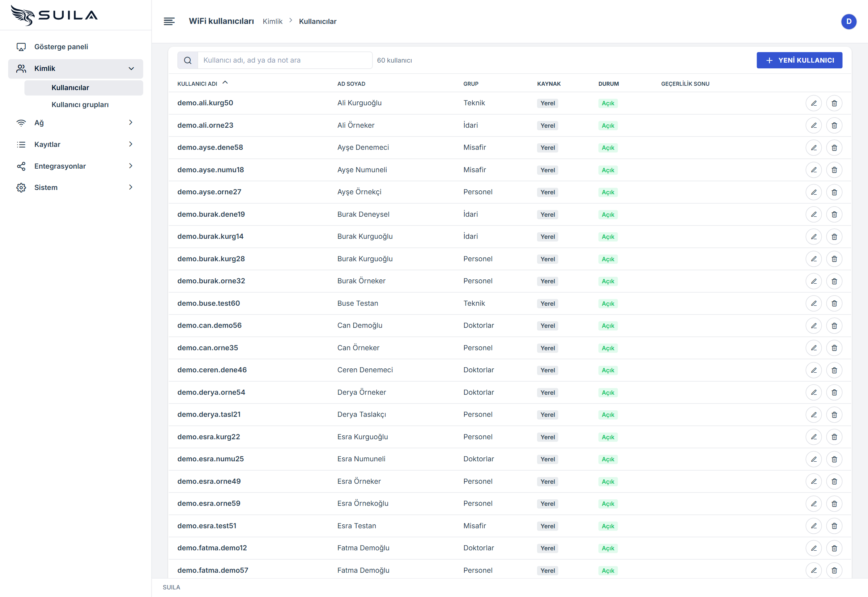
Task: Click the Yeni Kullanıcı button
Action: pyautogui.click(x=799, y=60)
